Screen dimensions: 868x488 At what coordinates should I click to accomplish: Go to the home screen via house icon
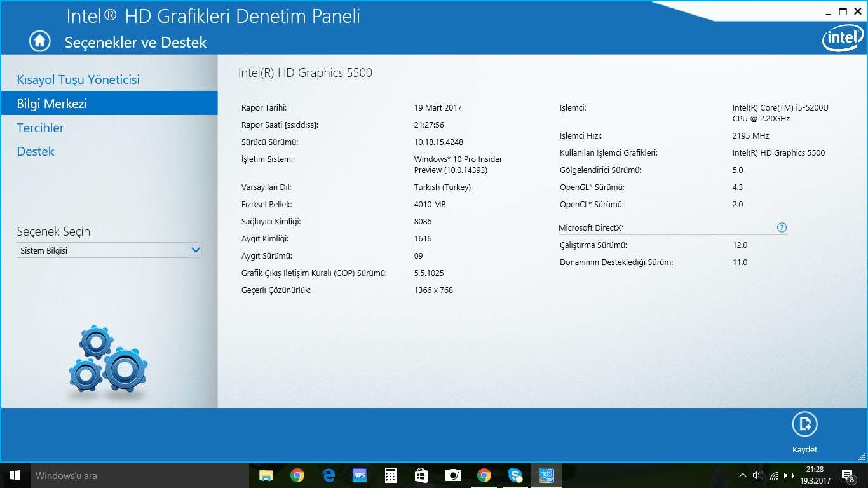(39, 41)
